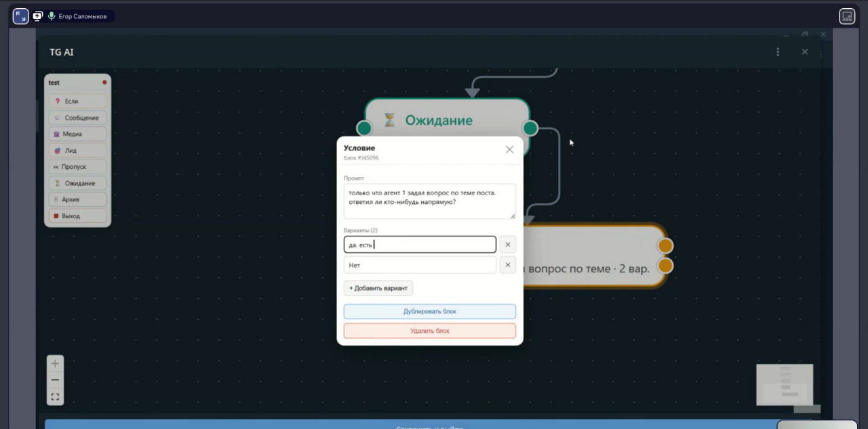Open the TG AI three-dot menu
This screenshot has width=868, height=429.
(x=778, y=52)
